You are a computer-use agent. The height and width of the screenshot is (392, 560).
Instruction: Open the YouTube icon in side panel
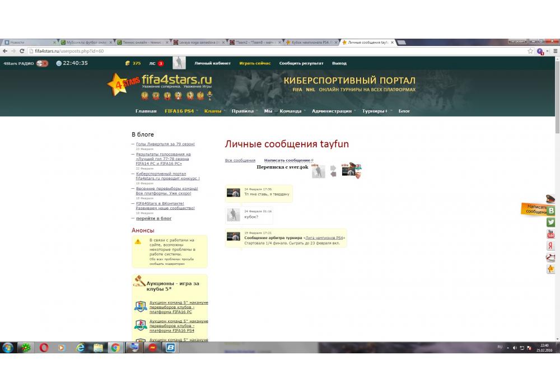(x=551, y=234)
